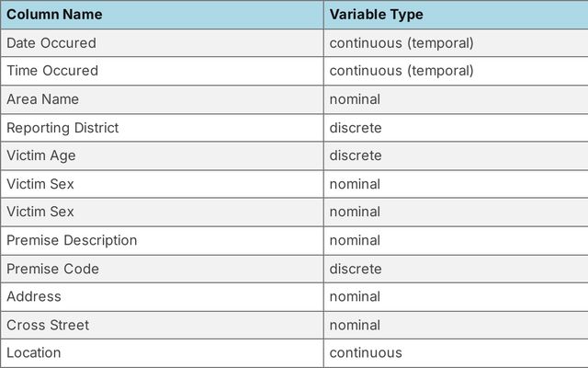The width and height of the screenshot is (588, 368).
Task: Select the Premise Description cell
Action: pyautogui.click(x=72, y=240)
